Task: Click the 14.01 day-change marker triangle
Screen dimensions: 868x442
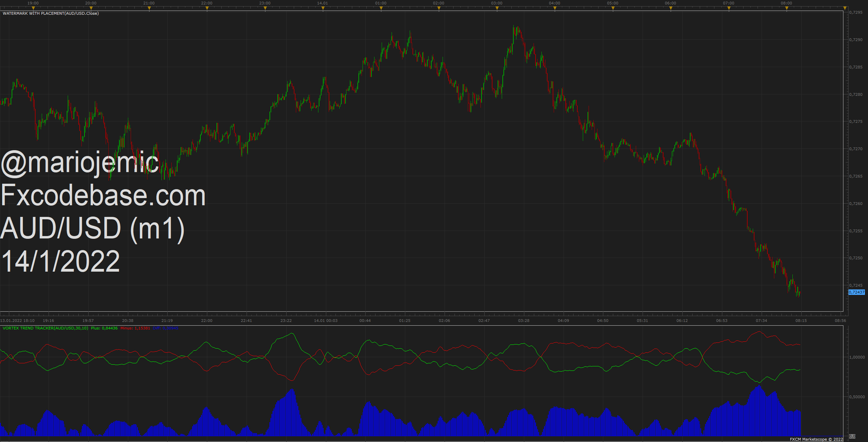Action: coord(323,9)
